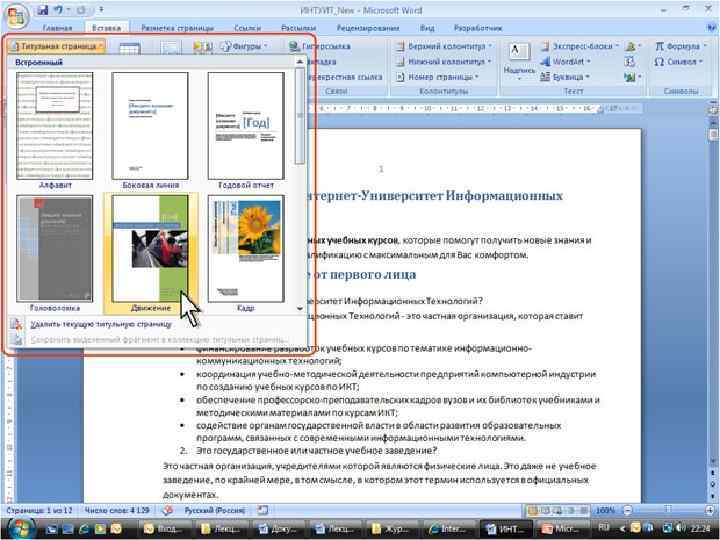Click insert object icon in Текст group

[x=632, y=77]
